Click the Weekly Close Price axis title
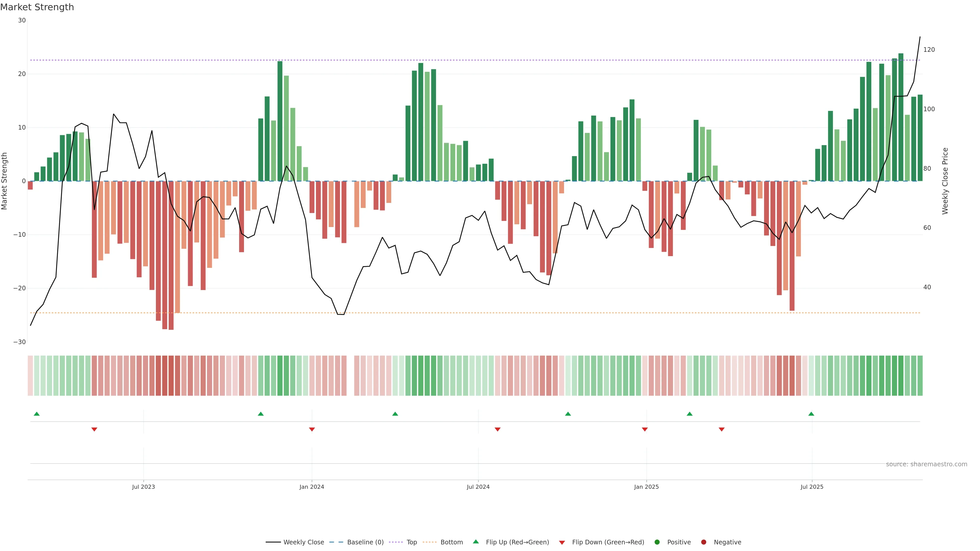The image size is (980, 551). (945, 181)
